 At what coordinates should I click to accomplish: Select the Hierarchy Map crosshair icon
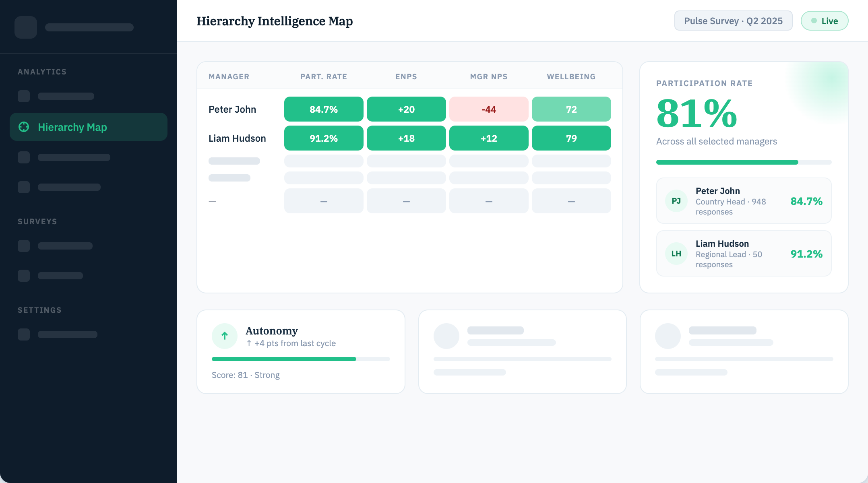[x=24, y=127]
